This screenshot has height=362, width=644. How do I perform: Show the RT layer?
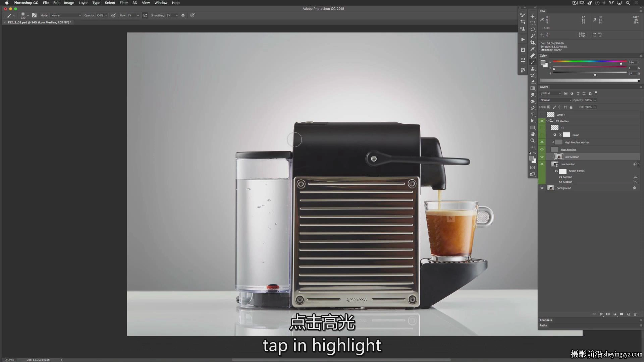click(542, 128)
